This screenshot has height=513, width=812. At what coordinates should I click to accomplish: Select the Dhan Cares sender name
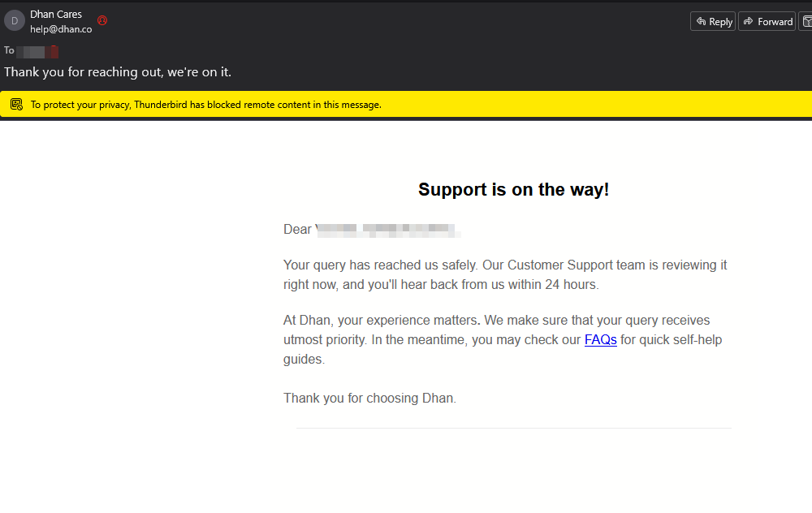[x=56, y=15]
